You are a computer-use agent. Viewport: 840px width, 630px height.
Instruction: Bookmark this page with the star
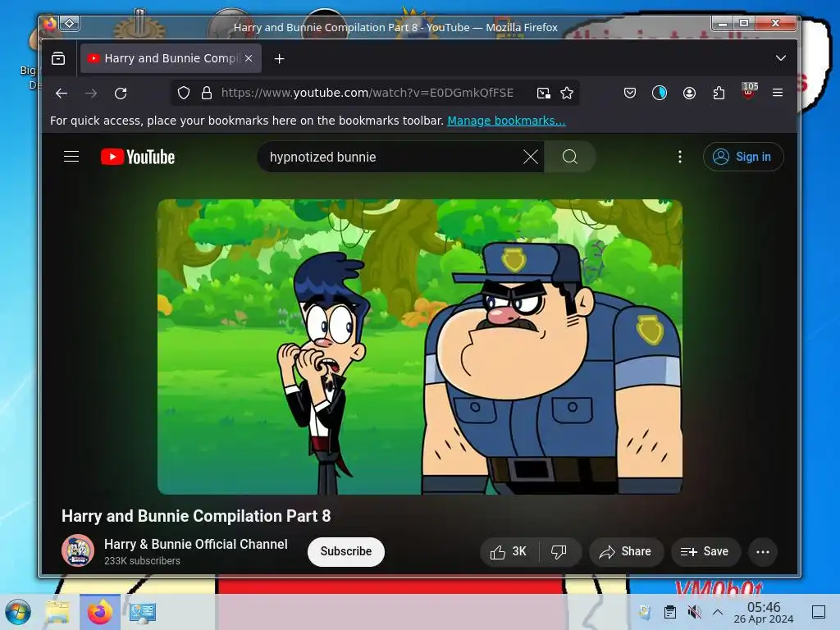pyautogui.click(x=567, y=94)
